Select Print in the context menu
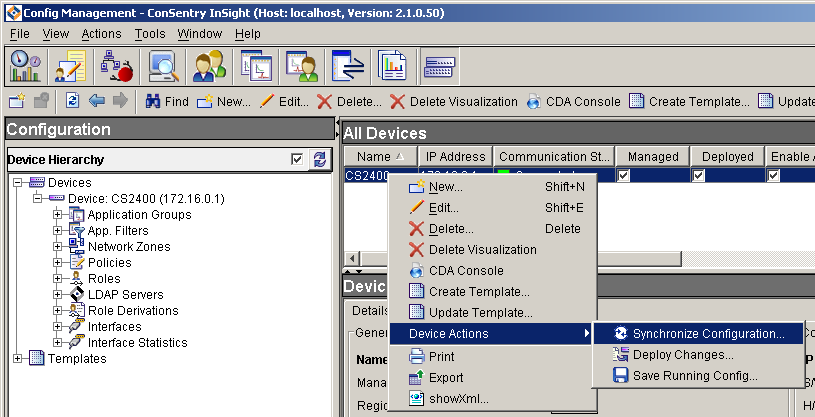Image resolution: width=815 pixels, height=417 pixels. pyautogui.click(x=492, y=357)
